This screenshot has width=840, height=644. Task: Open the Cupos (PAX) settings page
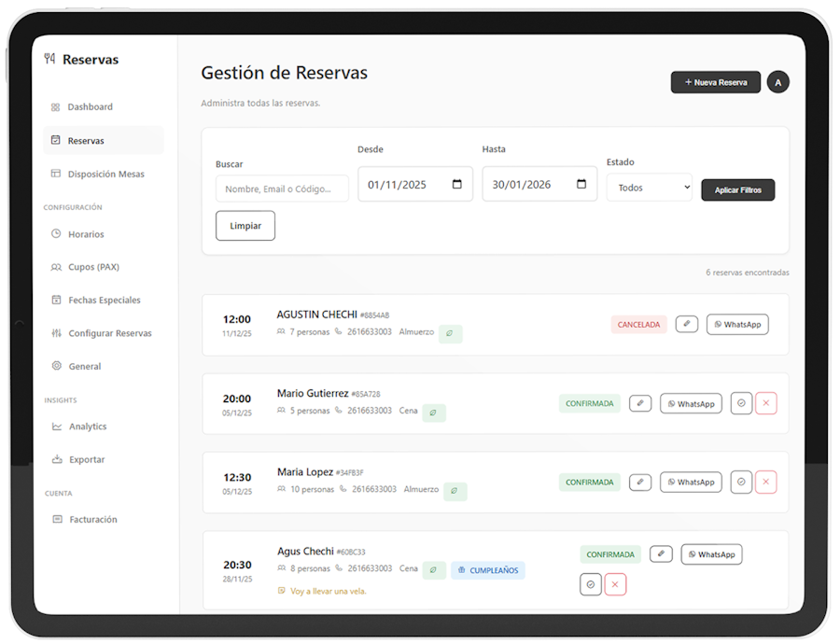(x=93, y=267)
